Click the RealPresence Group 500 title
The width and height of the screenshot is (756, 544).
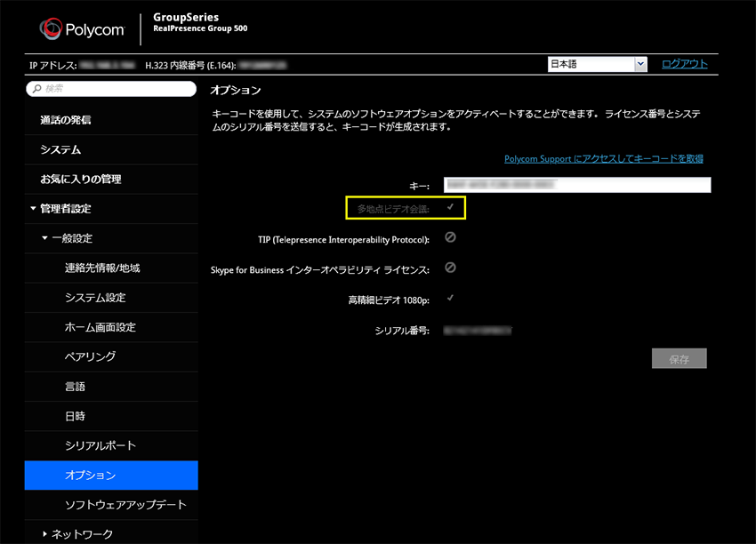click(x=200, y=28)
